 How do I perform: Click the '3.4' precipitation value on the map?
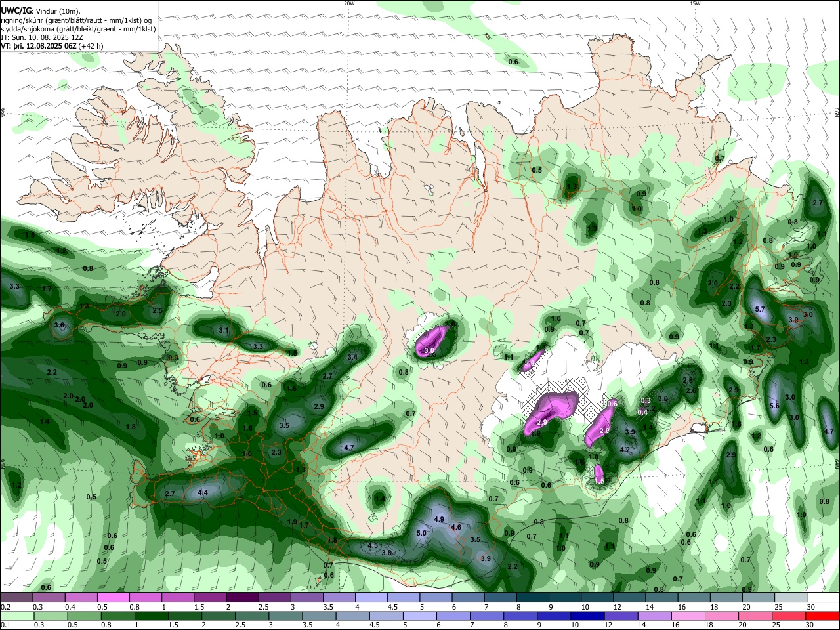click(x=352, y=357)
